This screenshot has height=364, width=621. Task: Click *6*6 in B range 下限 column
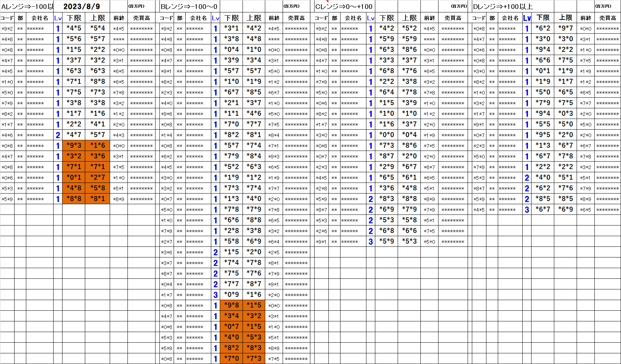pos(231,220)
